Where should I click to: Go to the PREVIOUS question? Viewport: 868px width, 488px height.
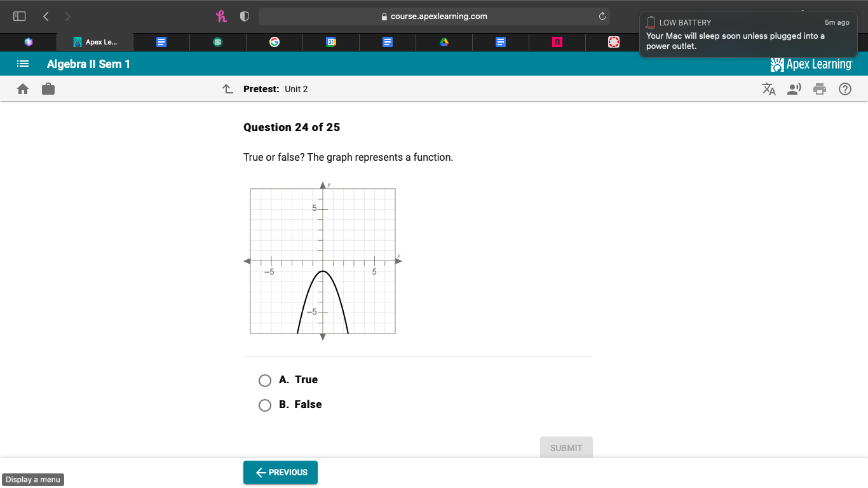[280, 472]
